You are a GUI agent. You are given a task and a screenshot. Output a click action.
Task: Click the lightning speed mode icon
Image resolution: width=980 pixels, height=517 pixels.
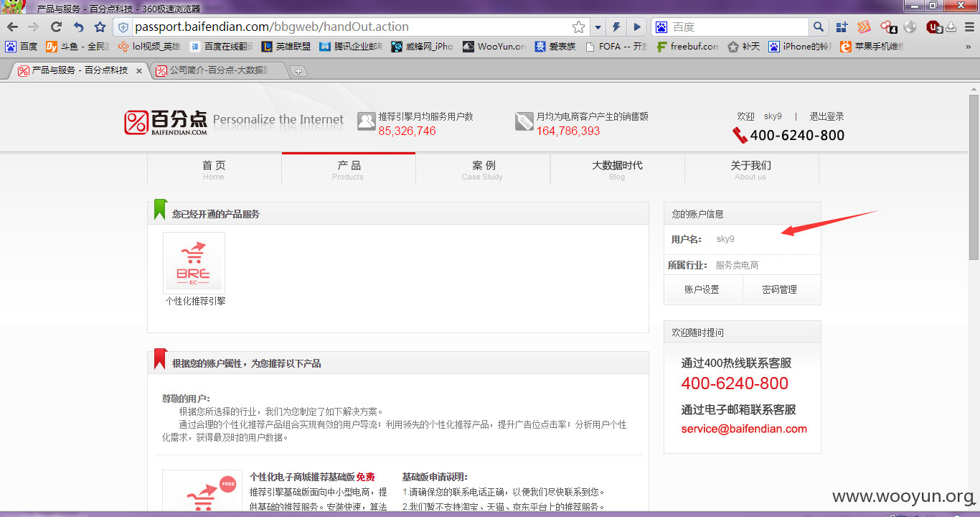(x=616, y=27)
